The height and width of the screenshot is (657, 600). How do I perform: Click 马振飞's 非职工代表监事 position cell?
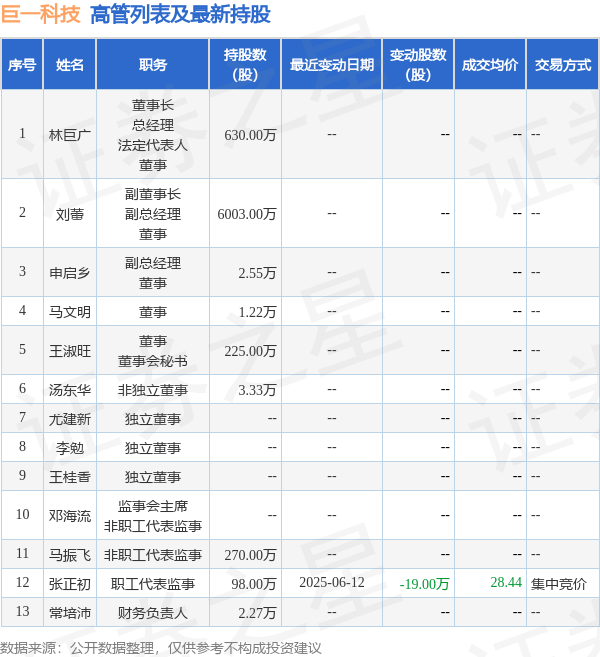coord(153,555)
